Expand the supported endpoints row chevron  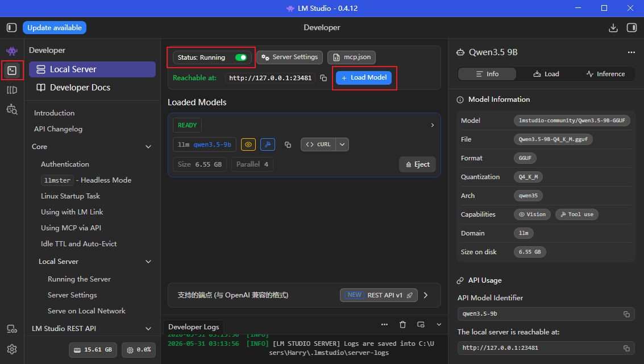426,295
